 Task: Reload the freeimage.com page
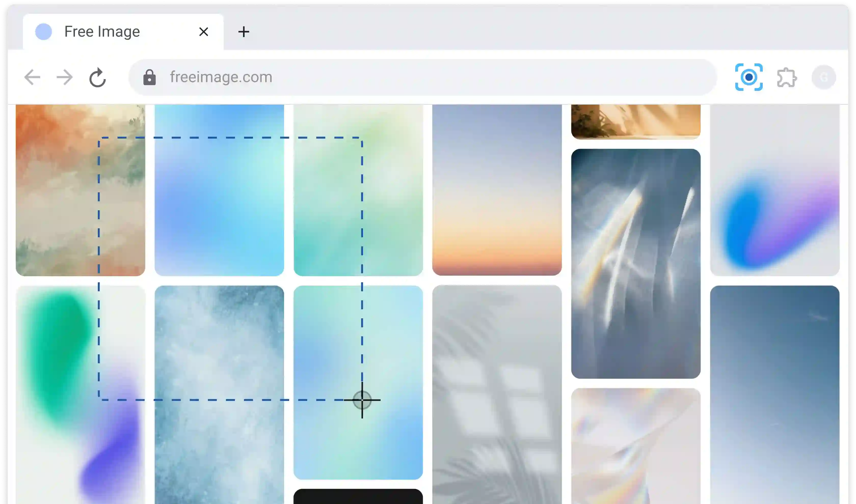click(97, 77)
